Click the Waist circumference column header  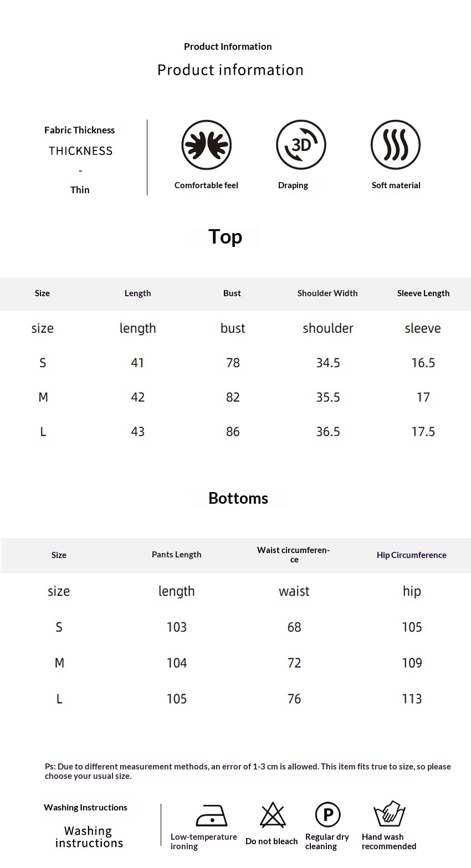pos(294,555)
